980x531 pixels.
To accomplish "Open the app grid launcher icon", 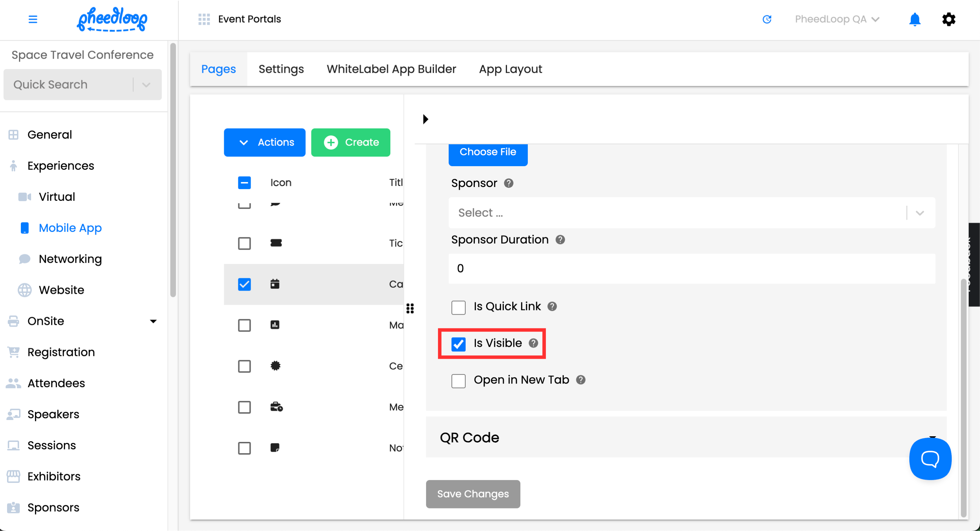I will click(x=204, y=19).
